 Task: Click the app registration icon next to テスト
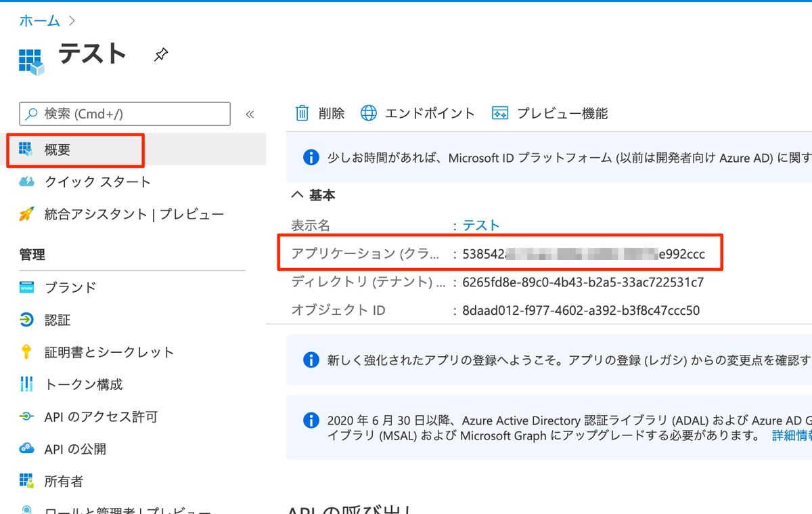coord(31,62)
